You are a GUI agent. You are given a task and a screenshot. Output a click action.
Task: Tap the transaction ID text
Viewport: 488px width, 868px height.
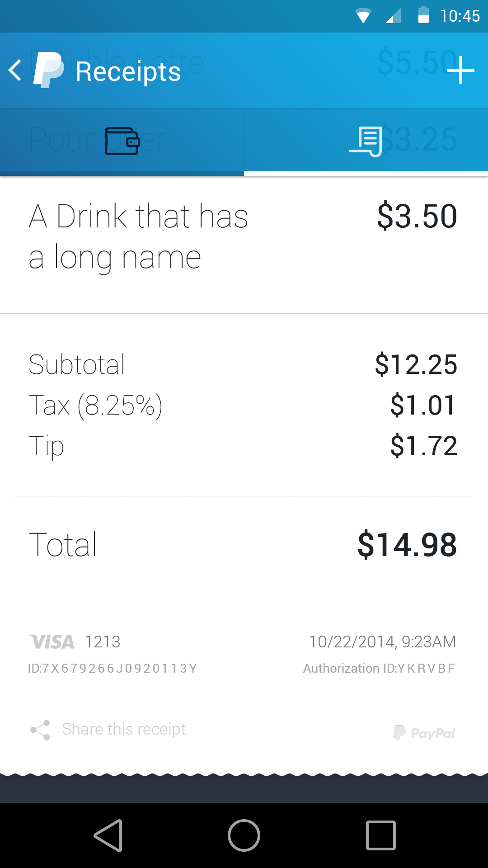pyautogui.click(x=113, y=668)
